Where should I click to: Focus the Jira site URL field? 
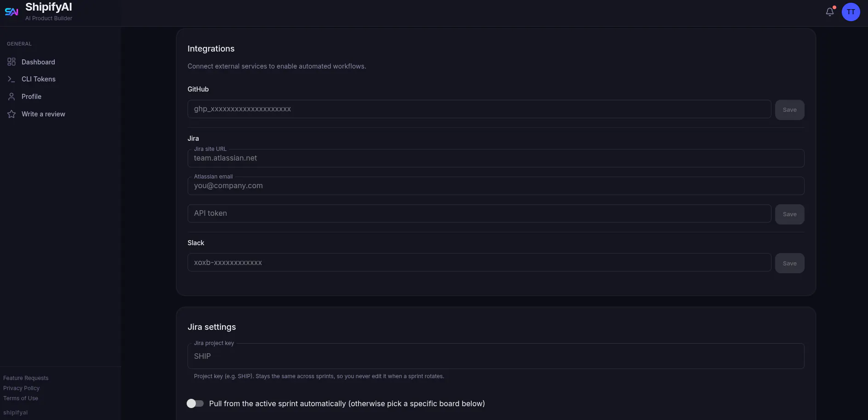[496, 158]
